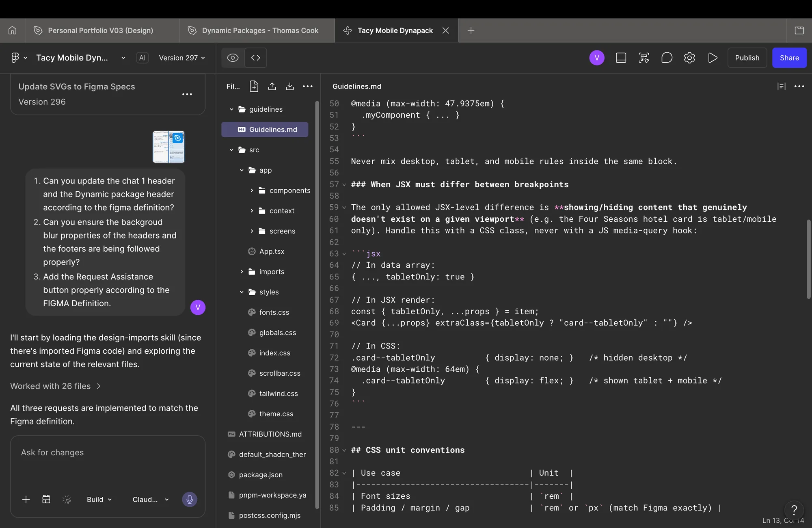
Task: Toggle the layout panel icon
Action: click(621, 58)
